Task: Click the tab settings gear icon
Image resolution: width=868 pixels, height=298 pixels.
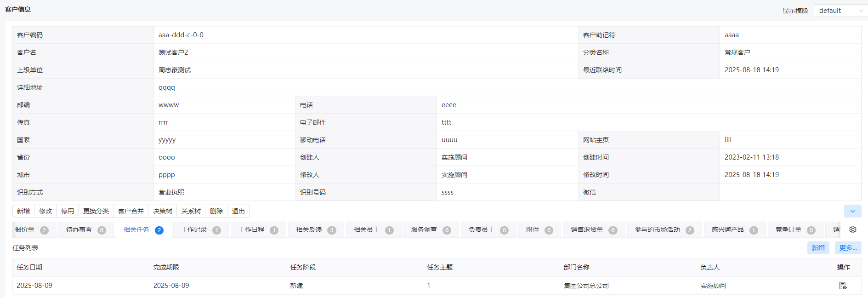Action: click(853, 229)
